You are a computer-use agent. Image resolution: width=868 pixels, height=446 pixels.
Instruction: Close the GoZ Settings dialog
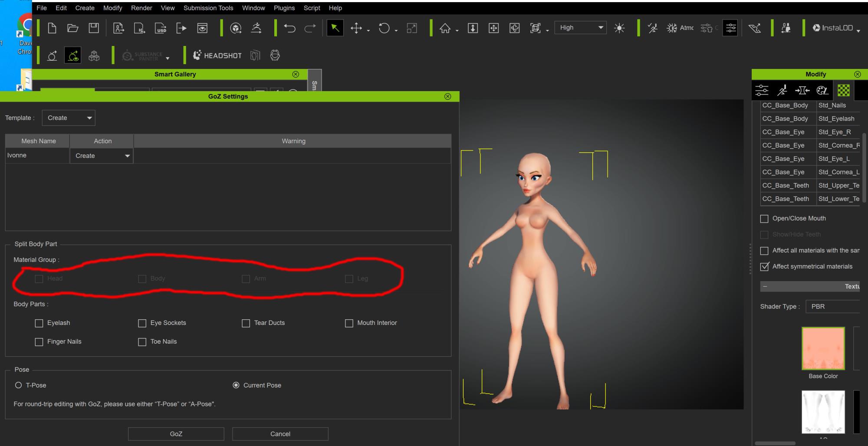coord(448,96)
